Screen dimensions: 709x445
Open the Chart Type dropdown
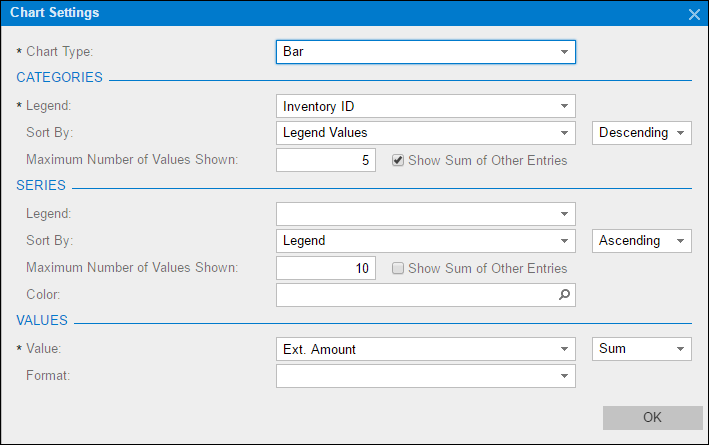(x=425, y=52)
